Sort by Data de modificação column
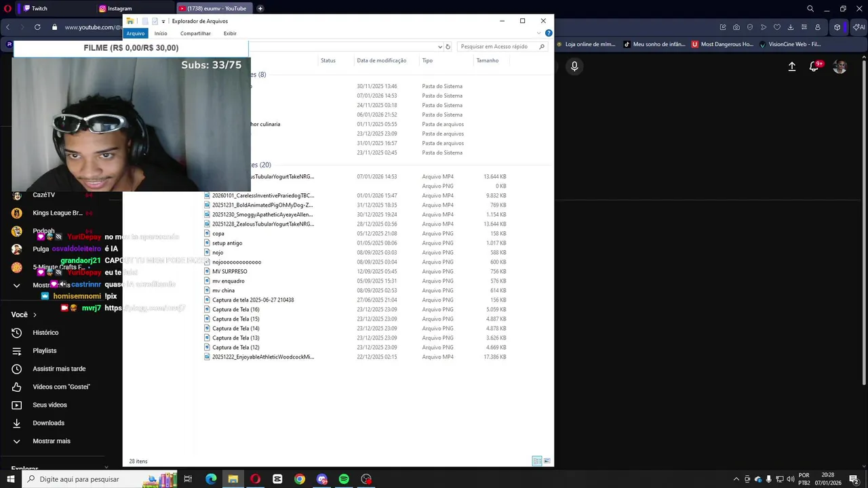 (x=381, y=60)
